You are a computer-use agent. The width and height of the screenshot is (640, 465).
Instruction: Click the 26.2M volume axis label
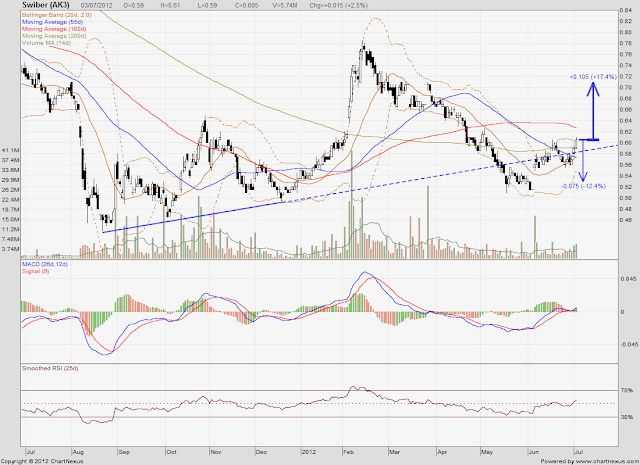pos(10,189)
